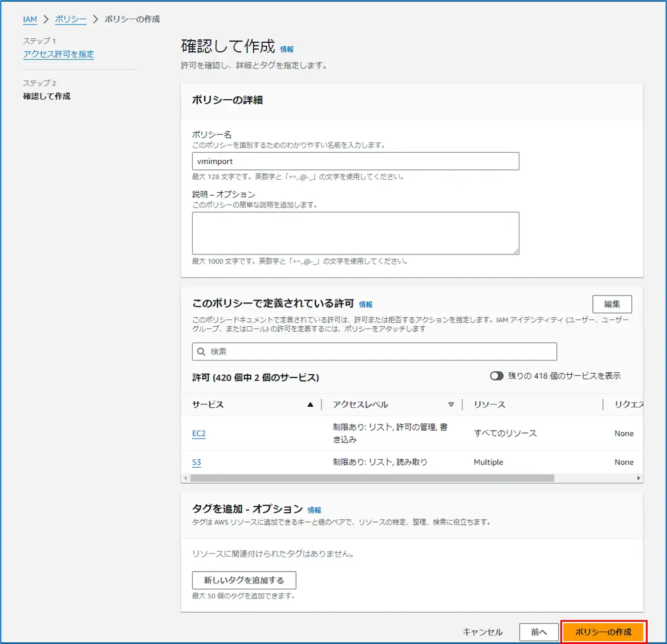Image resolution: width=667 pixels, height=644 pixels.
Task: Click the 前へ button
Action: [539, 632]
